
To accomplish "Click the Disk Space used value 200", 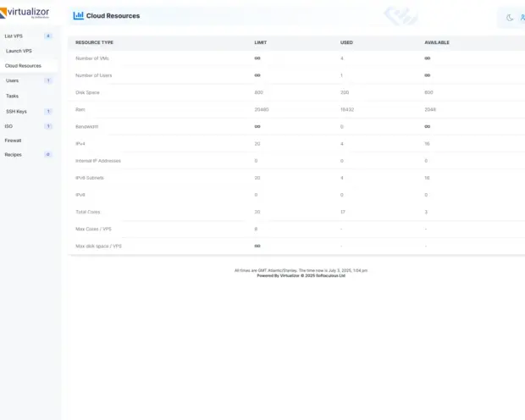I will coord(345,92).
